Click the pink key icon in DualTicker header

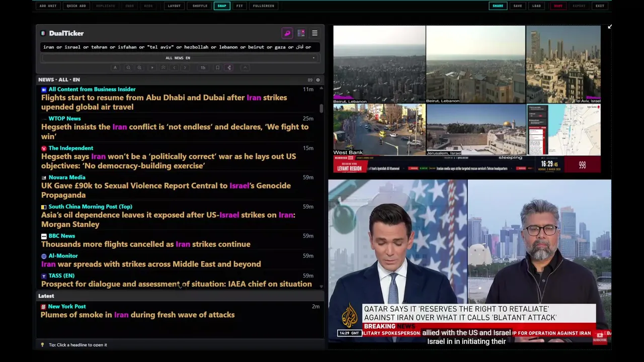(287, 33)
